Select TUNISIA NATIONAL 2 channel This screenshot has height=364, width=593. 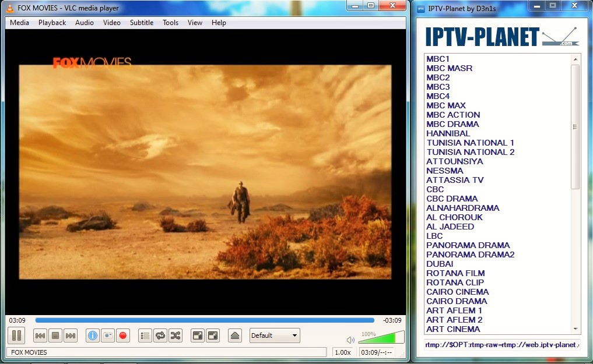point(471,152)
